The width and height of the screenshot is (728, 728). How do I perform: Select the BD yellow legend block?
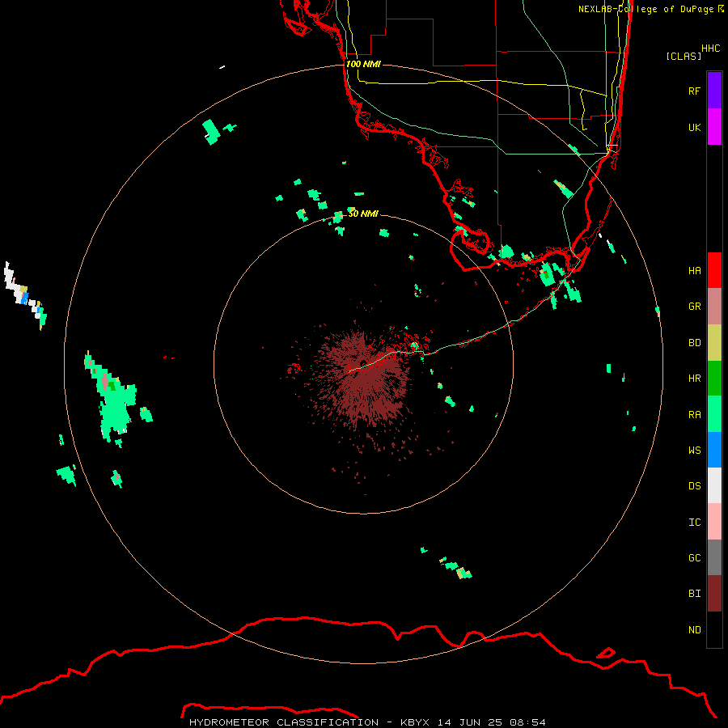click(x=714, y=342)
